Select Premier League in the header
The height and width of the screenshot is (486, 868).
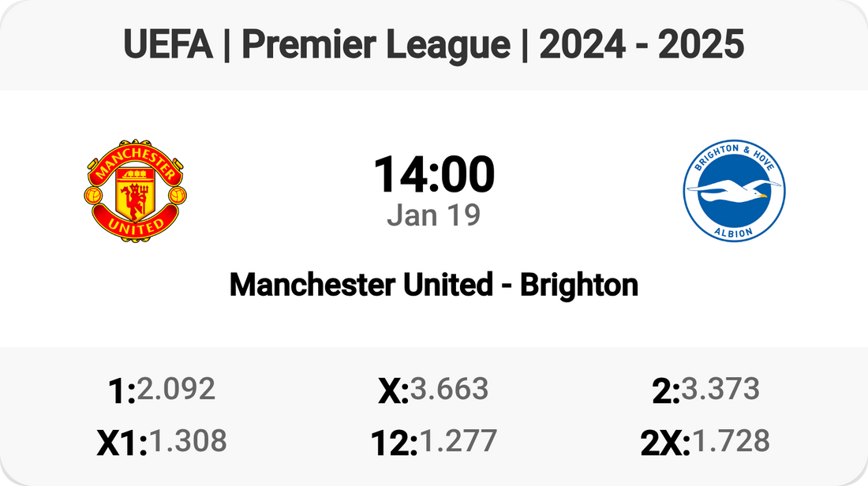coord(376,46)
